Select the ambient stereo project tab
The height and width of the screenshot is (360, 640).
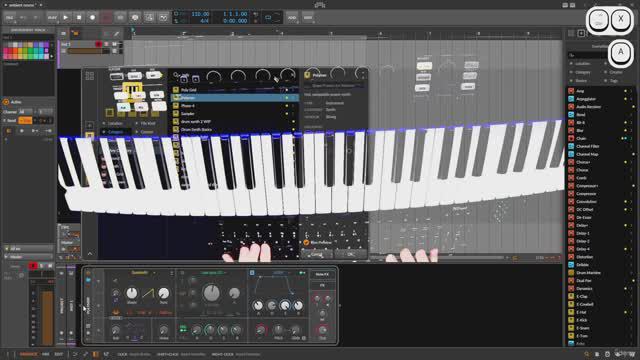click(22, 5)
